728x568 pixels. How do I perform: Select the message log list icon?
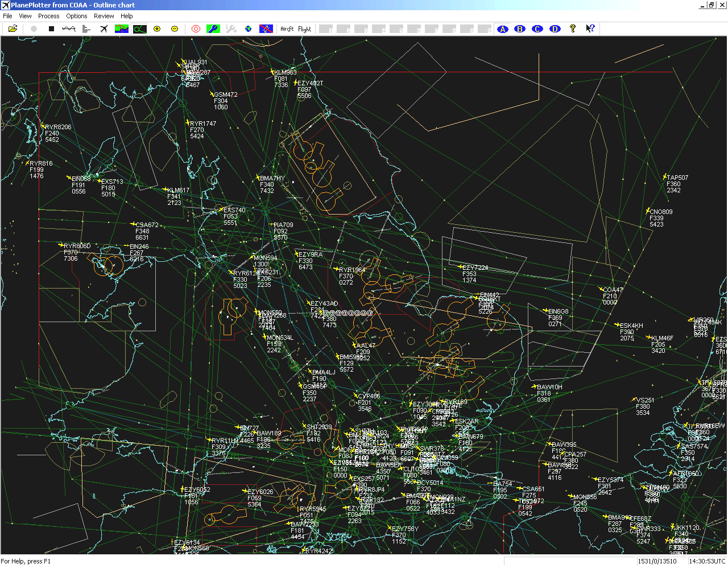coord(86,28)
